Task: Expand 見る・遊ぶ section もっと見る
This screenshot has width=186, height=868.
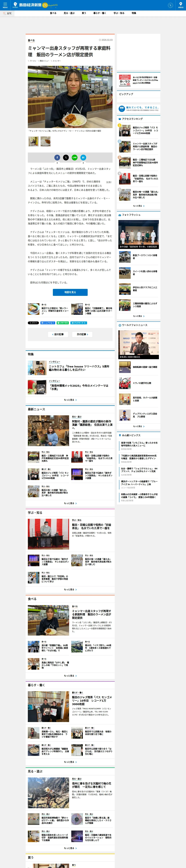Action: point(70,848)
